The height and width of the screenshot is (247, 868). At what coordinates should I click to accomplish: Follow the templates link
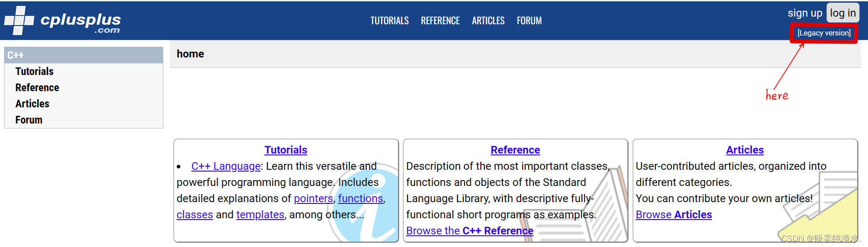tap(260, 215)
